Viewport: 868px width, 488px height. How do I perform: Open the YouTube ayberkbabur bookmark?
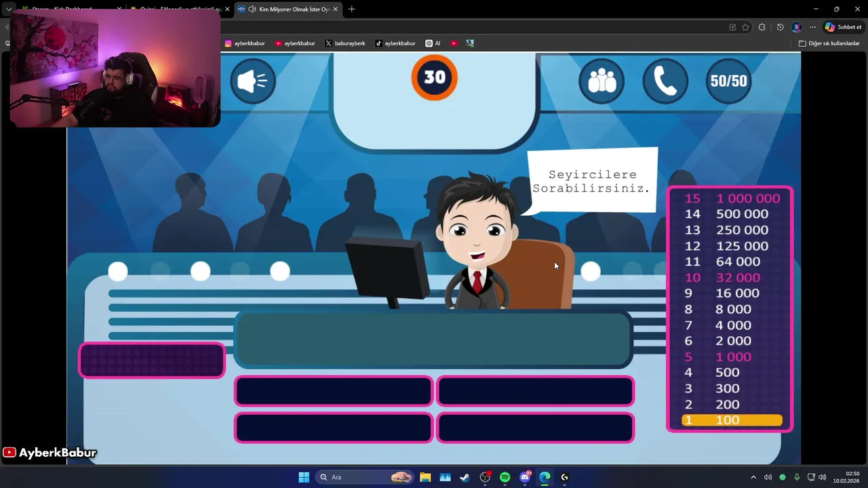(295, 43)
